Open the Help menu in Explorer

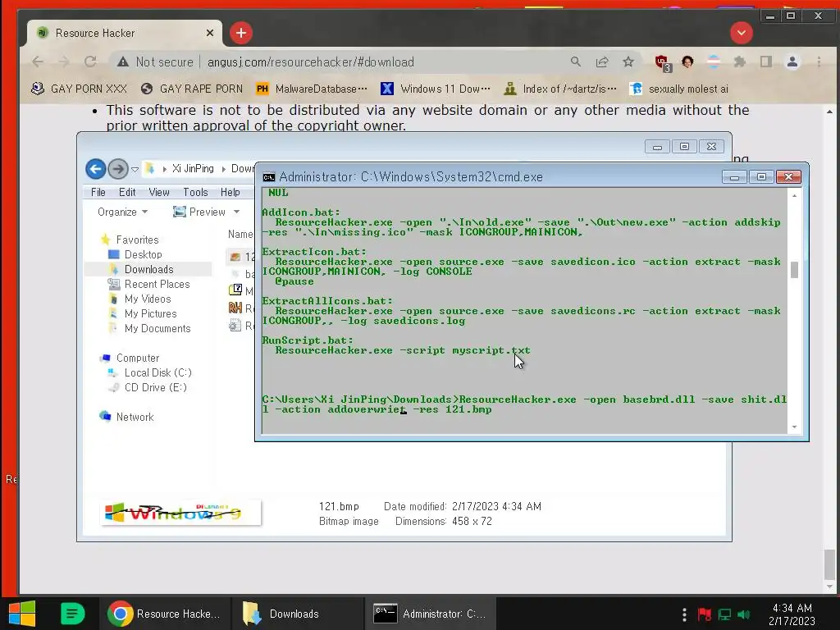point(231,192)
